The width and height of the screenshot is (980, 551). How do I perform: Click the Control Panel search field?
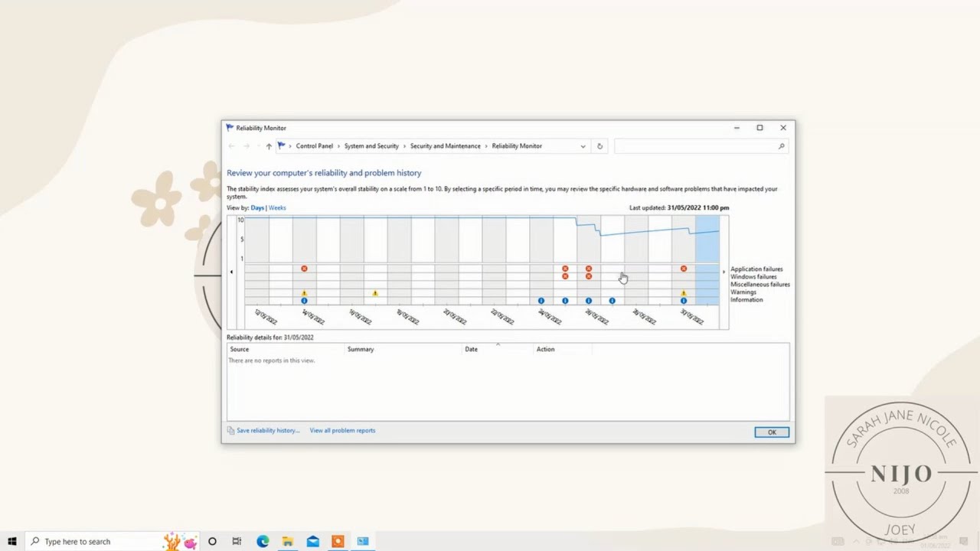701,146
